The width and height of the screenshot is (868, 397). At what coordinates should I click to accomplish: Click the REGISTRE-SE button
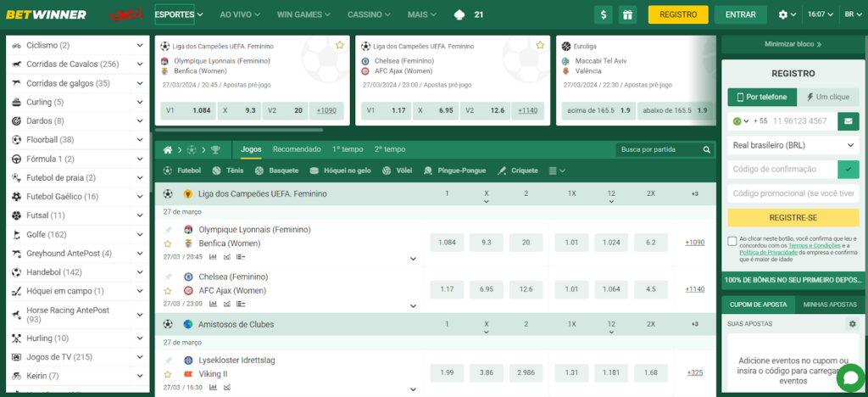793,218
